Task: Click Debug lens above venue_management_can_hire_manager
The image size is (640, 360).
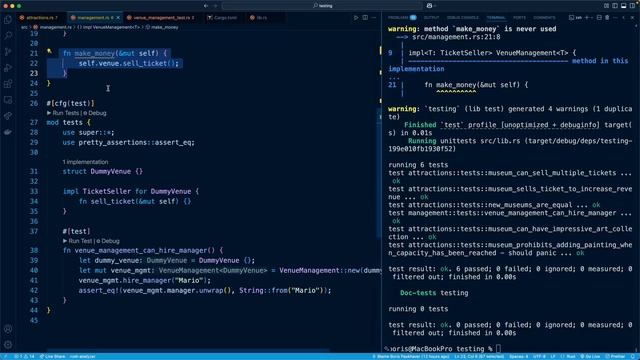Action: point(108,241)
